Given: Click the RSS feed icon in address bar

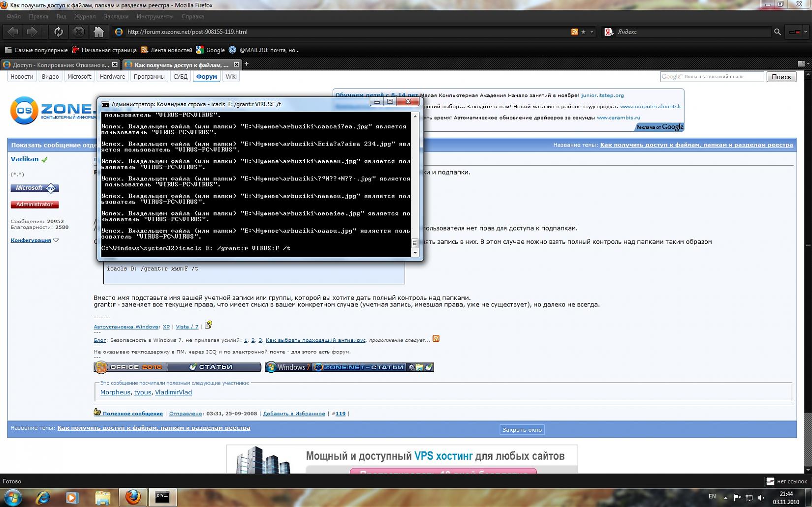Looking at the screenshot, I should (574, 32).
